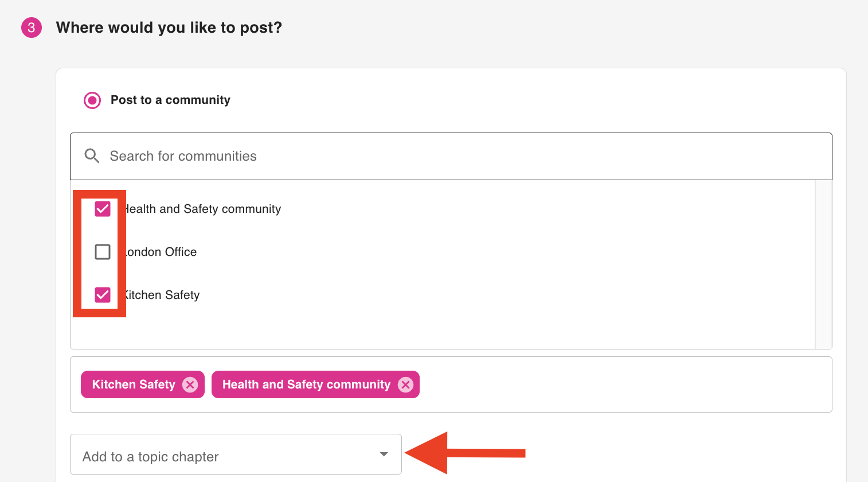This screenshot has height=482, width=868.
Task: Click the Health and Safety community tag label
Action: pos(306,384)
